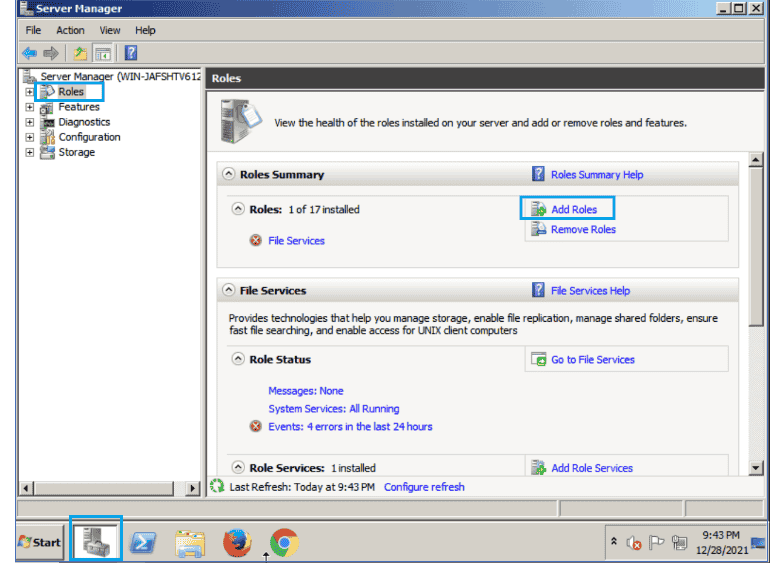Collapse the Role Status subsection

(x=238, y=359)
